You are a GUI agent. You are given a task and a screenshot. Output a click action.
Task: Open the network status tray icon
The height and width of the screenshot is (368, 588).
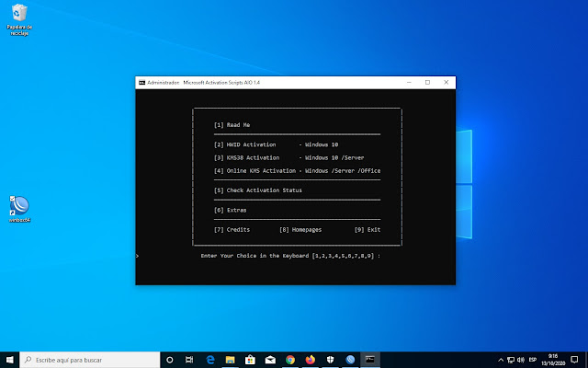[511, 360]
